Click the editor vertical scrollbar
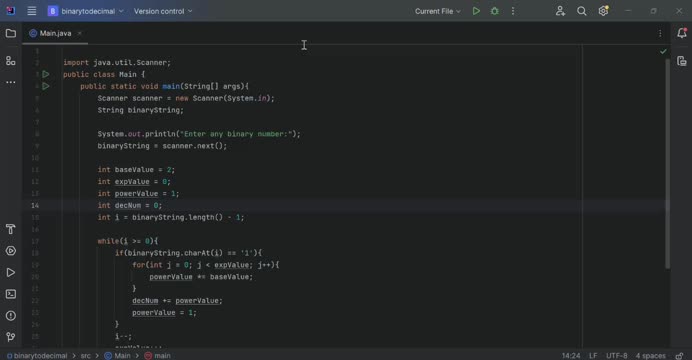This screenshot has width=692, height=360. 667,163
